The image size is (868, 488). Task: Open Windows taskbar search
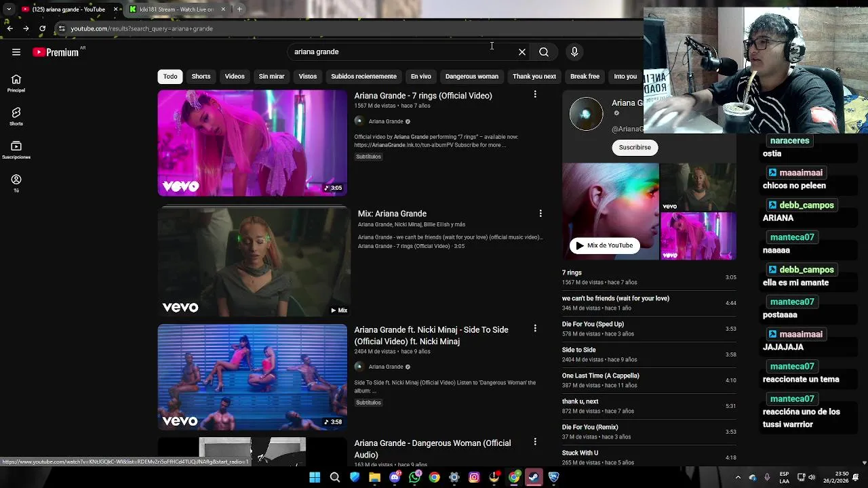335,477
